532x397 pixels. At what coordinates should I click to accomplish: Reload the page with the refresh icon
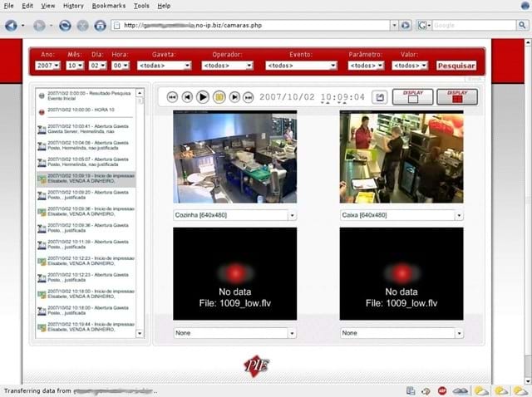click(65, 26)
